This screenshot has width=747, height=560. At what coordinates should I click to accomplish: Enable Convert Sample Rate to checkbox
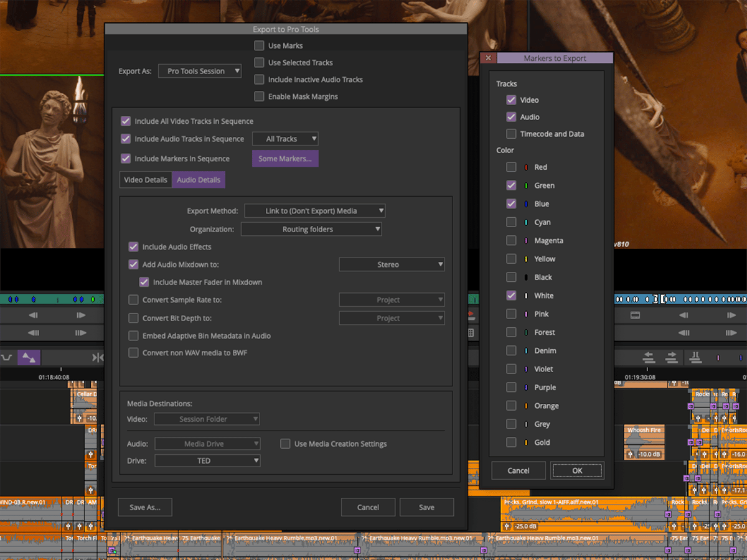point(133,300)
